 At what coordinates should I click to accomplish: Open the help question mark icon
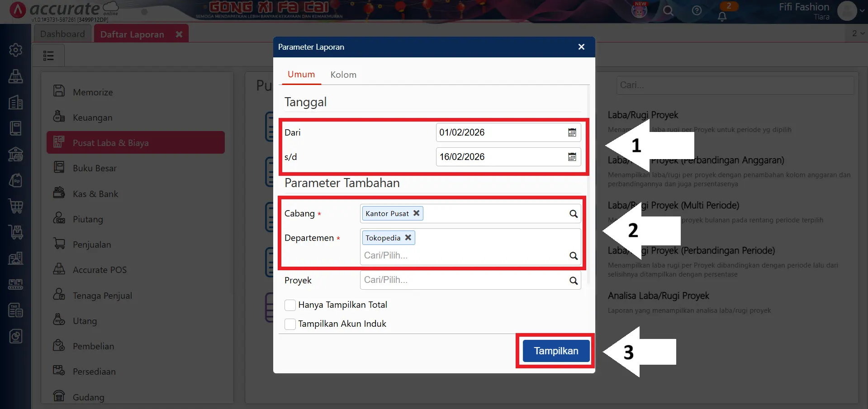[x=697, y=10]
